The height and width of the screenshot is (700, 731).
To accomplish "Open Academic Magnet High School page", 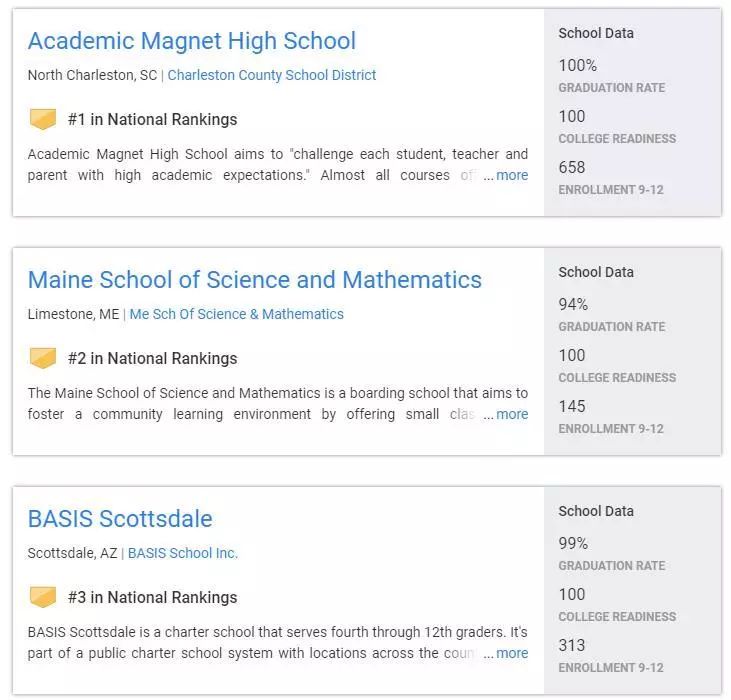I will 191,41.
